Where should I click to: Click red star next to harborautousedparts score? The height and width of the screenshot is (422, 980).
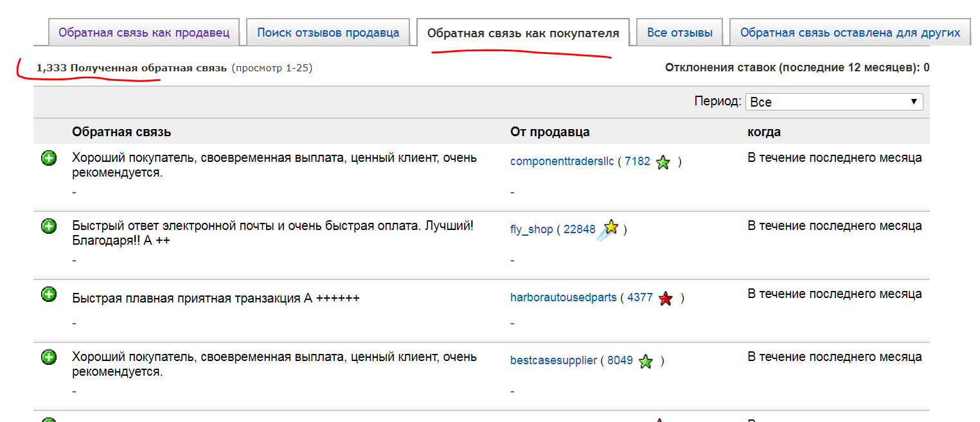(666, 298)
